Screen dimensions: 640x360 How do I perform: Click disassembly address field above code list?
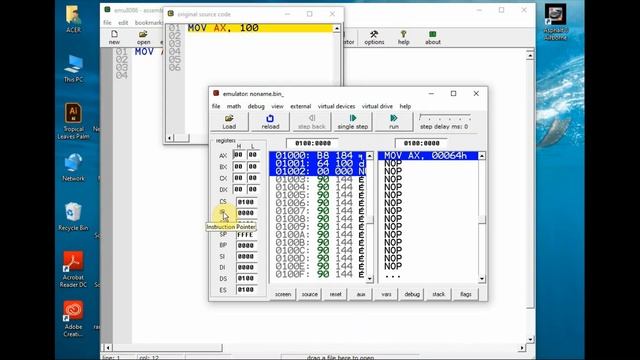(x=421, y=143)
